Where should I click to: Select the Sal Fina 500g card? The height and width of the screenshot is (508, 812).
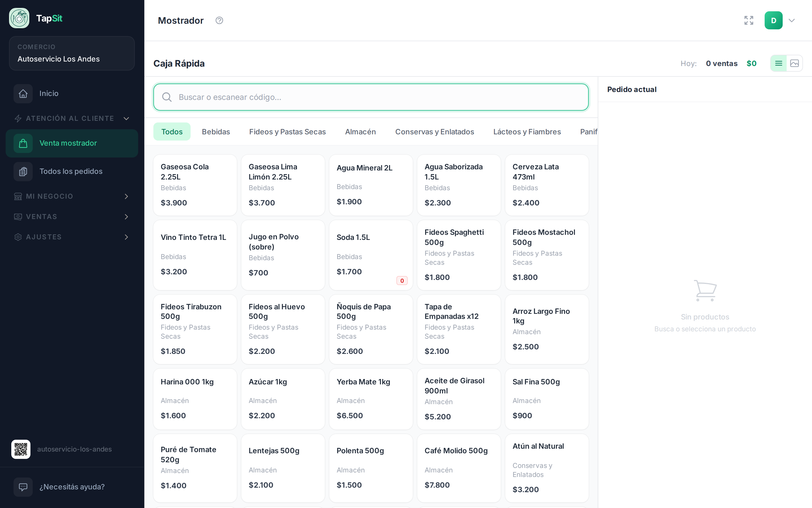click(x=547, y=399)
